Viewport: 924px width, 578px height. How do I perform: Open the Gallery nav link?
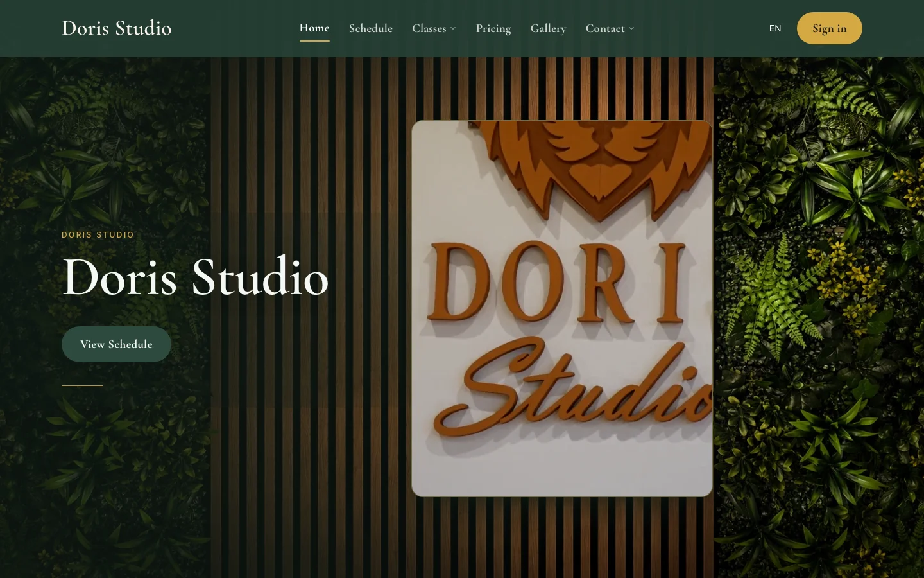click(x=548, y=28)
